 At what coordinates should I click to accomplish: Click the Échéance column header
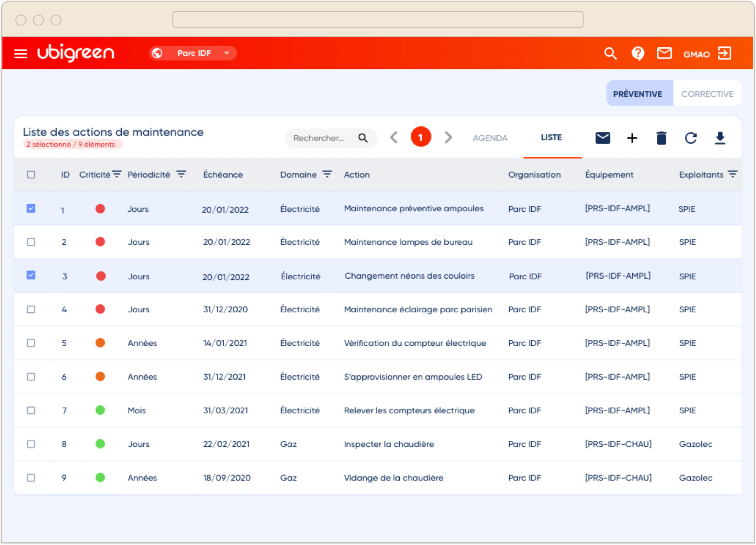click(x=223, y=175)
